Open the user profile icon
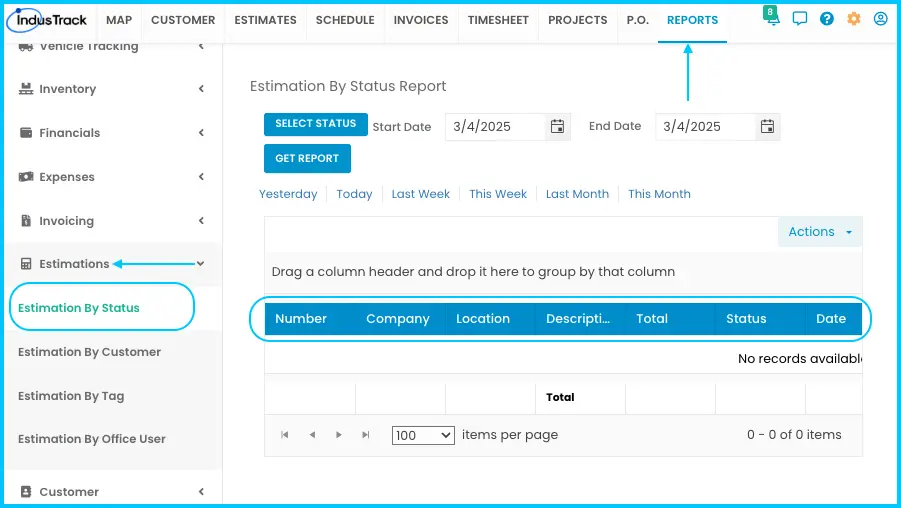This screenshot has height=508, width=901. point(880,19)
